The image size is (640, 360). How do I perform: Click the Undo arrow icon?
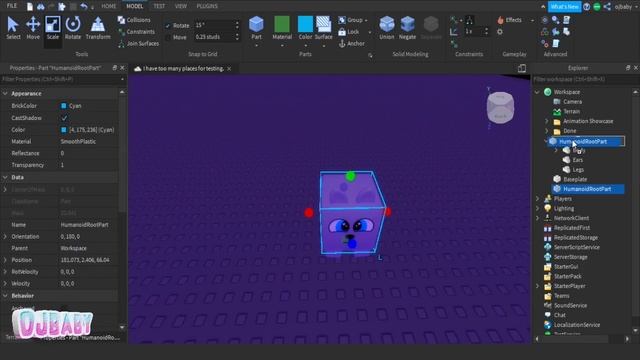click(84, 6)
